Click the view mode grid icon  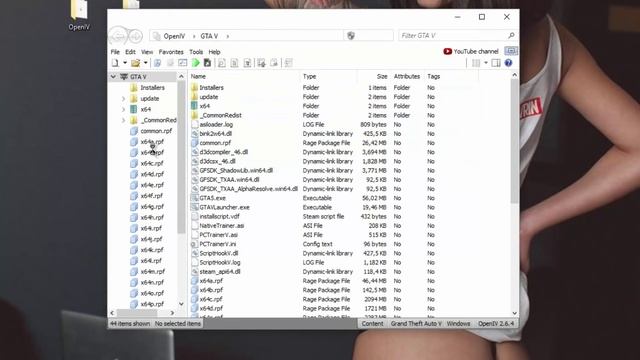[x=476, y=63]
